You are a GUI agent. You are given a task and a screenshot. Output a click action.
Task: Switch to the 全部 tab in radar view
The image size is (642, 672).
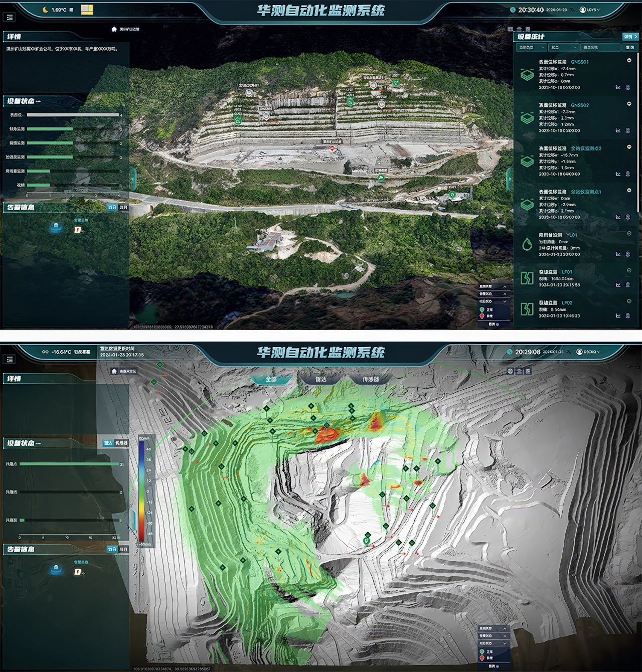point(271,379)
